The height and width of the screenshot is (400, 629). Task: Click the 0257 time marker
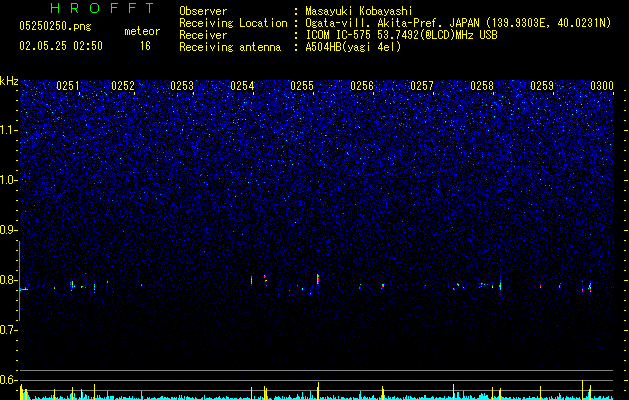[x=422, y=86]
